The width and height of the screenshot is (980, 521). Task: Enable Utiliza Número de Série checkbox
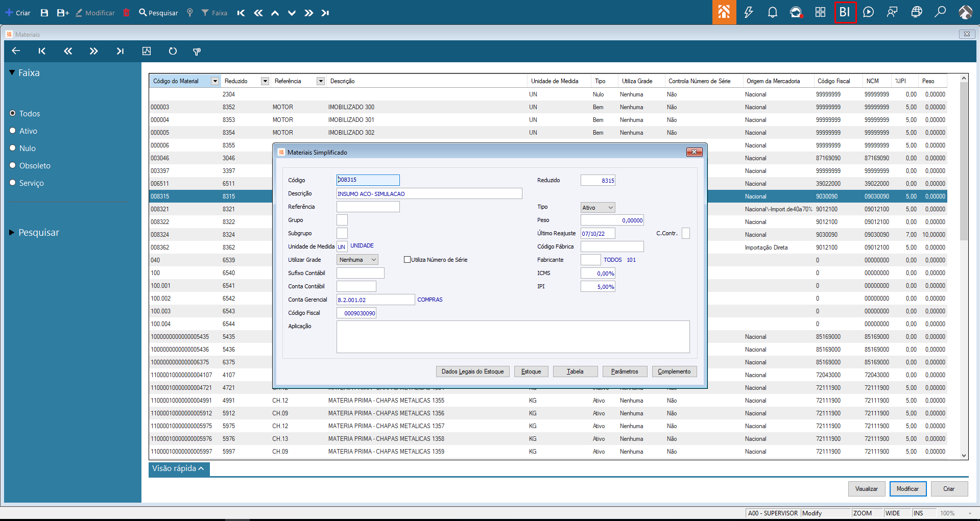click(407, 260)
